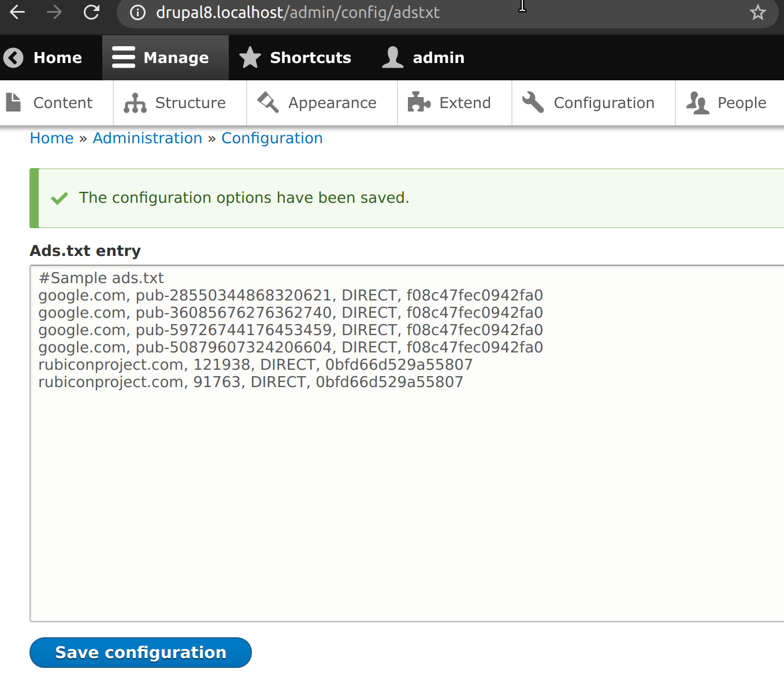Click the Drupal back-to-site arrow icon
784x676 pixels.
point(13,57)
